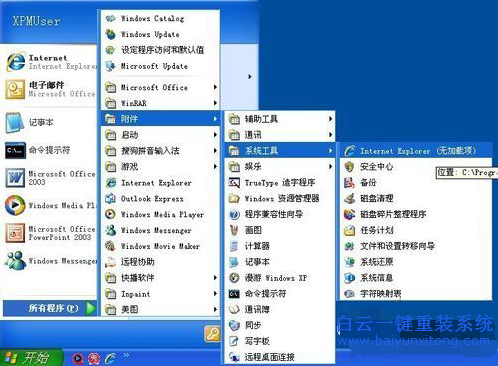Click the 命令提示符 icon in left panel

[15, 150]
